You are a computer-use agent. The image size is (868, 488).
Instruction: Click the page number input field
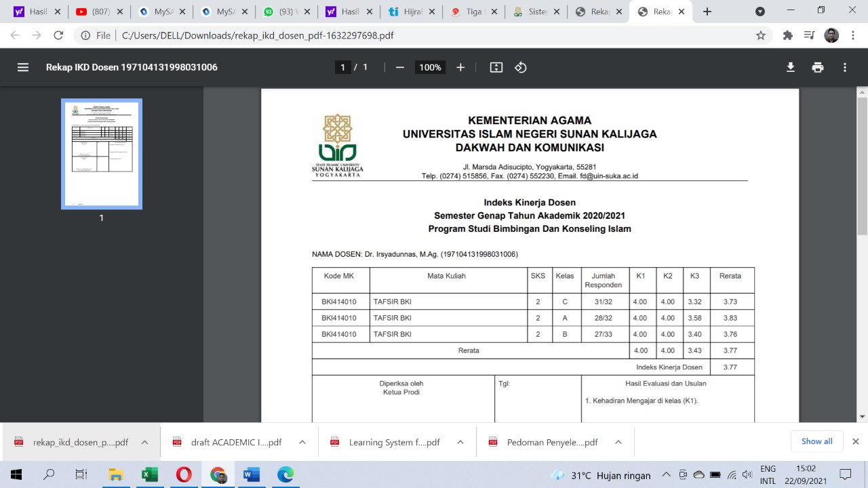click(x=343, y=67)
